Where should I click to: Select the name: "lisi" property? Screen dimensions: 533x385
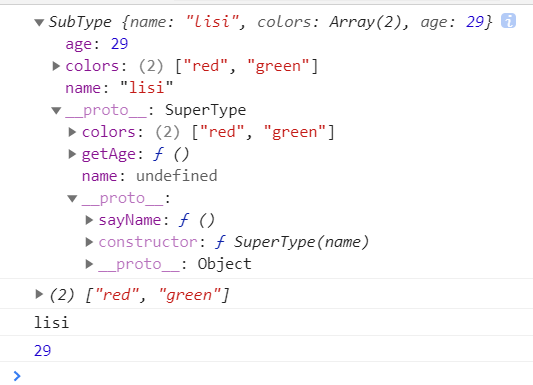pos(119,88)
